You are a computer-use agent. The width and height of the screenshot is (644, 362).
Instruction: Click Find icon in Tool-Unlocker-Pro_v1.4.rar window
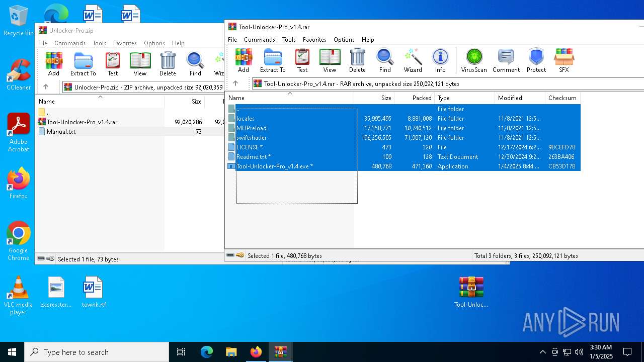pos(385,61)
